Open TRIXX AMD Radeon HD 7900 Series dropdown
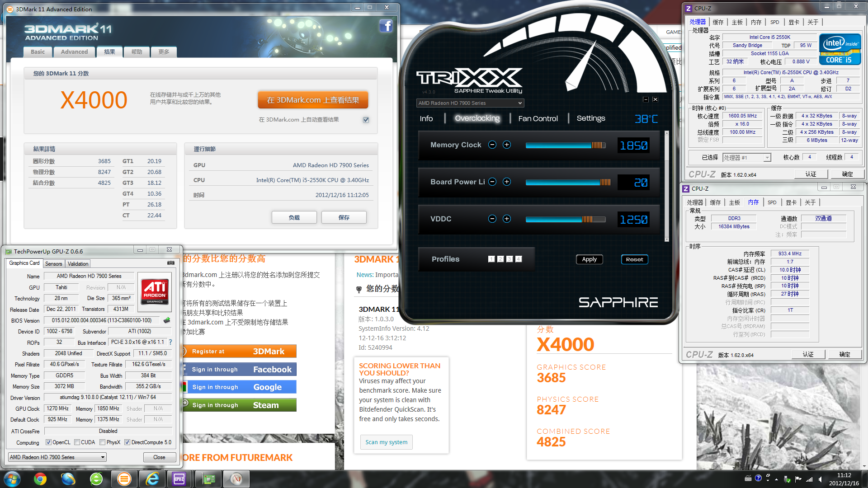This screenshot has width=868, height=488. point(470,103)
